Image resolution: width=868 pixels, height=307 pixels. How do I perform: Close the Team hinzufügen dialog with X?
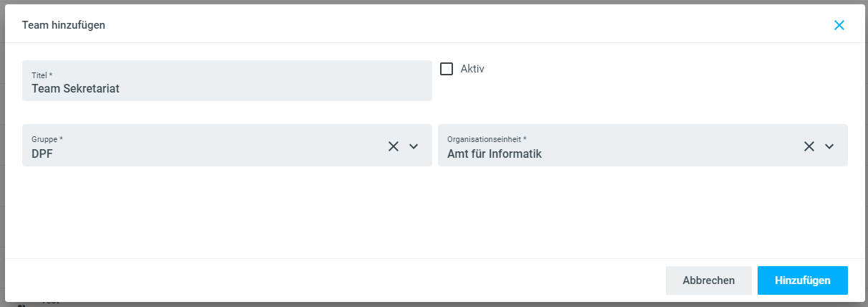pyautogui.click(x=839, y=25)
